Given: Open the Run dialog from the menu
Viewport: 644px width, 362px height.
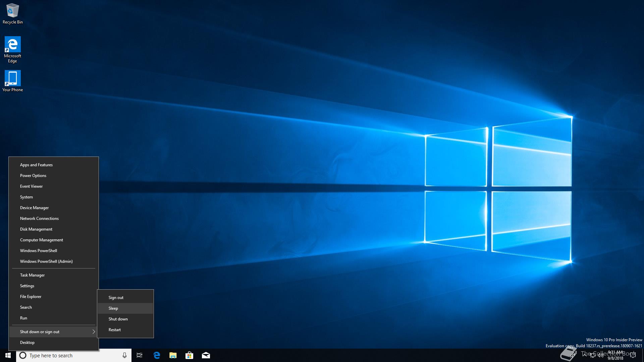Looking at the screenshot, I should click(54, 318).
